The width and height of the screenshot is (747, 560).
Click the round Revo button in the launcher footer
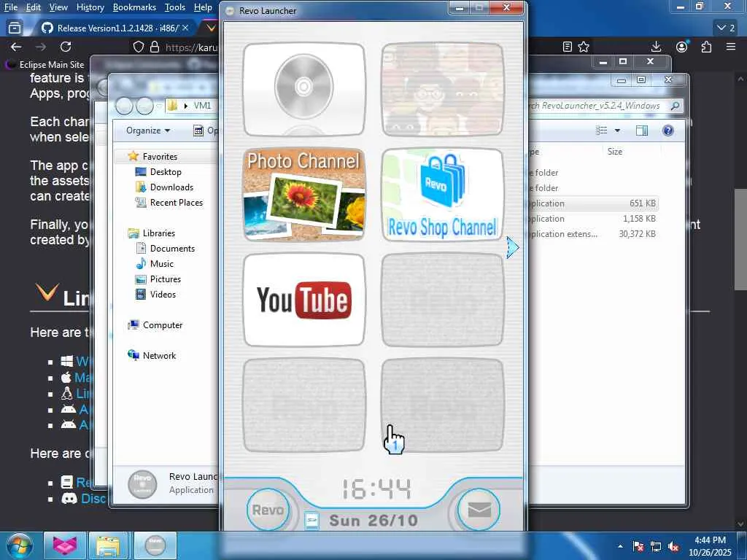268,510
